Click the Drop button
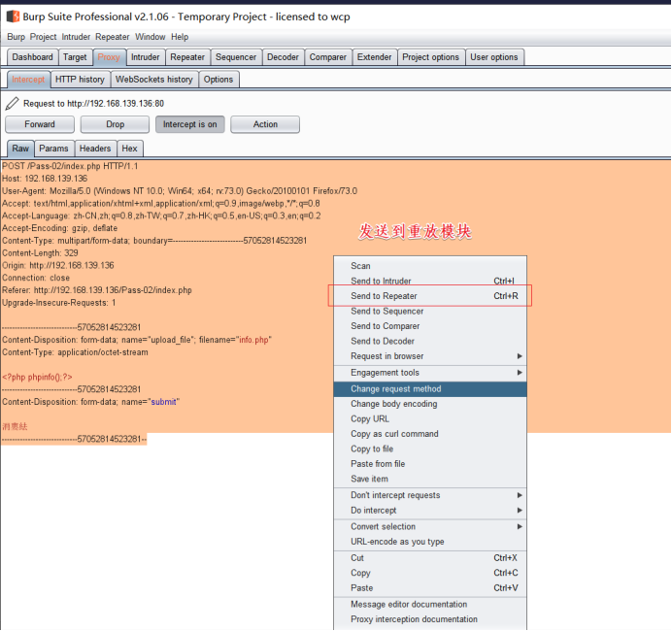Image resolution: width=672 pixels, height=631 pixels. tap(116, 124)
